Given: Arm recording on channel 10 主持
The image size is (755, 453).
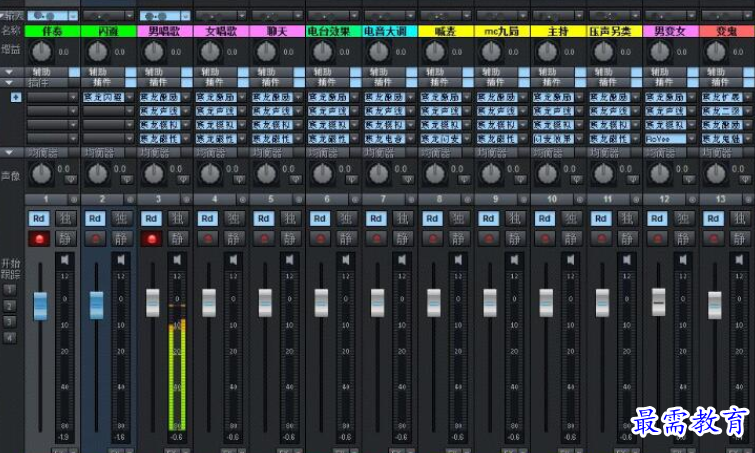Looking at the screenshot, I should coord(545,238).
